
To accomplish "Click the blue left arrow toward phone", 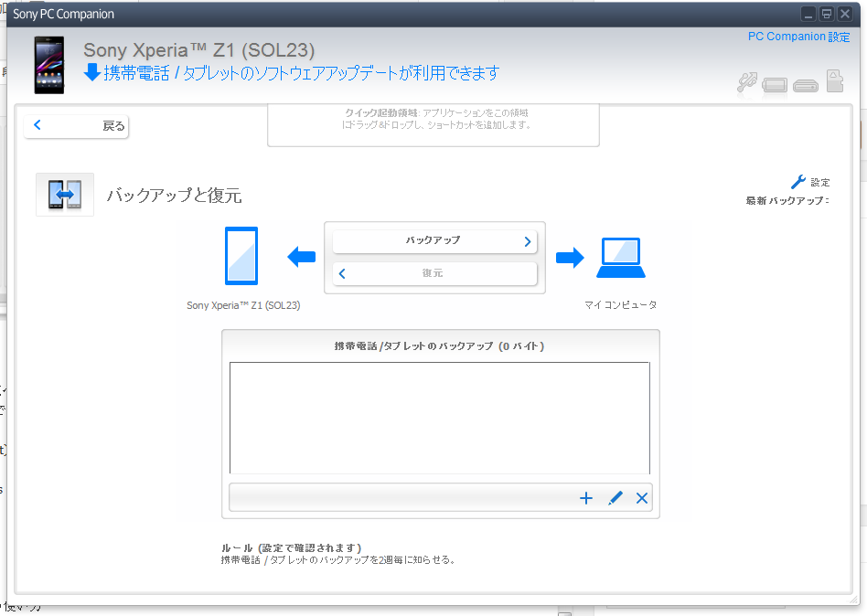I will [x=302, y=257].
